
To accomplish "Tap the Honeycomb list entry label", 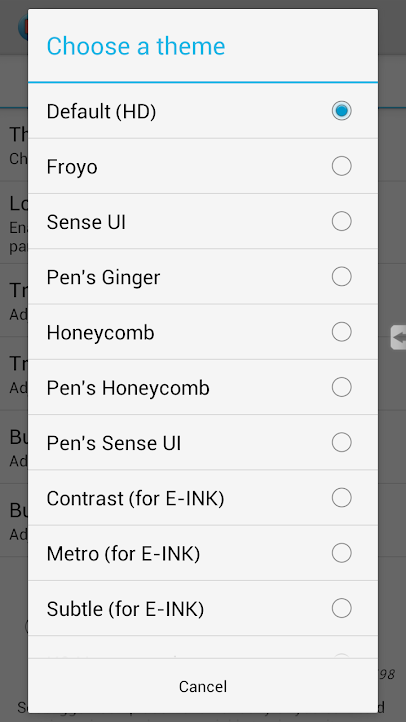I will (x=100, y=332).
